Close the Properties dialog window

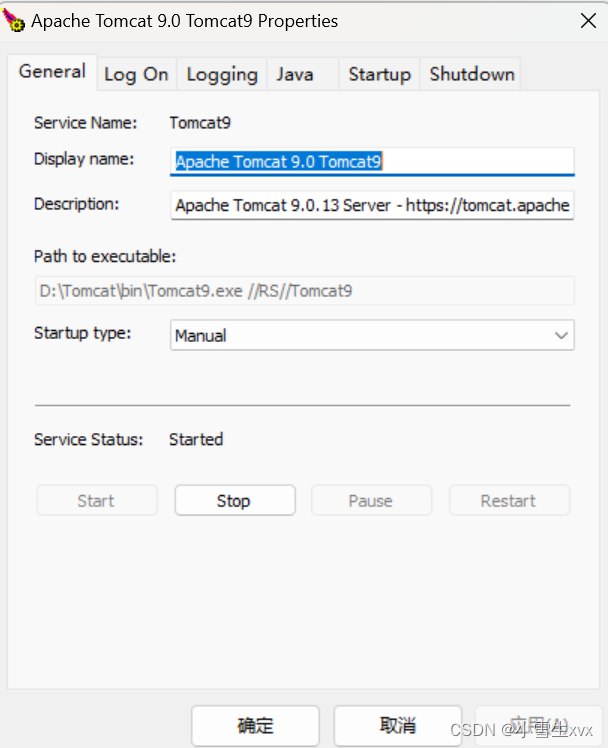tap(588, 21)
